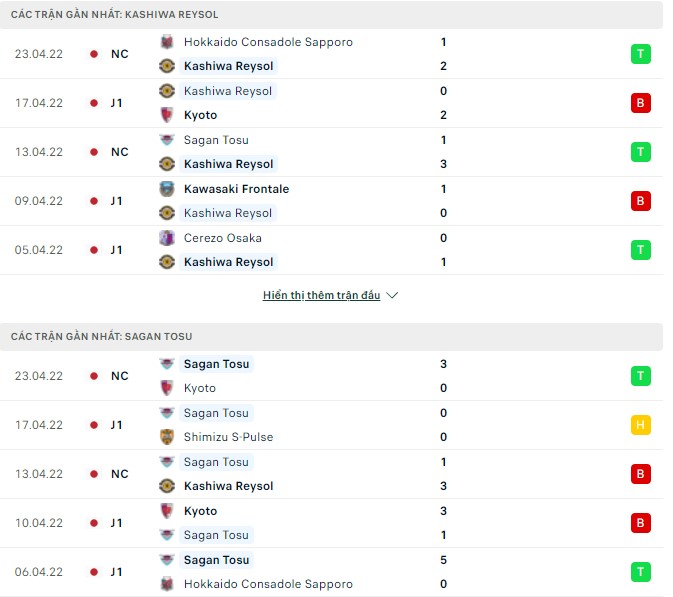Image resolution: width=673 pixels, height=597 pixels.
Task: Open Cerezo Osaka team link
Action: coord(223,238)
